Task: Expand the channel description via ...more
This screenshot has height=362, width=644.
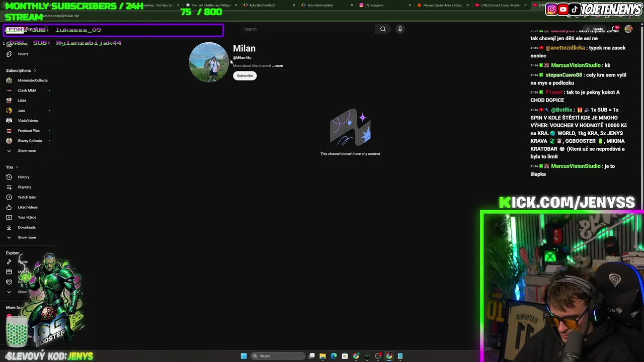Action: [278, 66]
